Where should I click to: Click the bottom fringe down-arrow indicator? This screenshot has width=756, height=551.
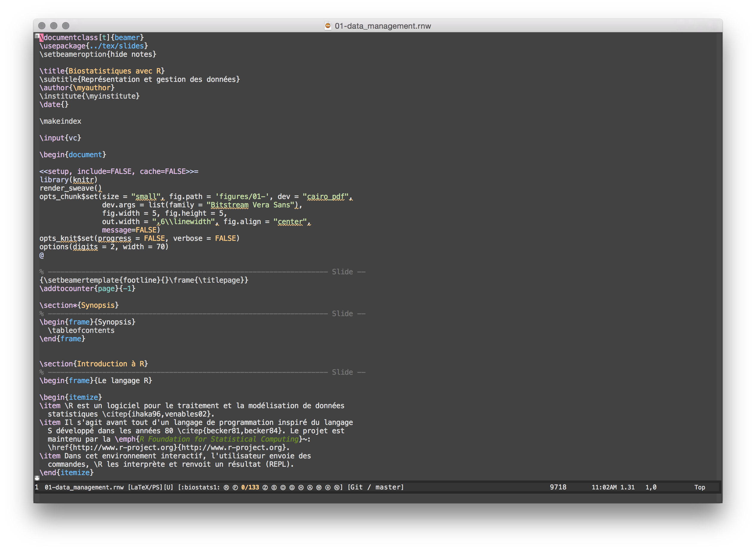(x=37, y=478)
